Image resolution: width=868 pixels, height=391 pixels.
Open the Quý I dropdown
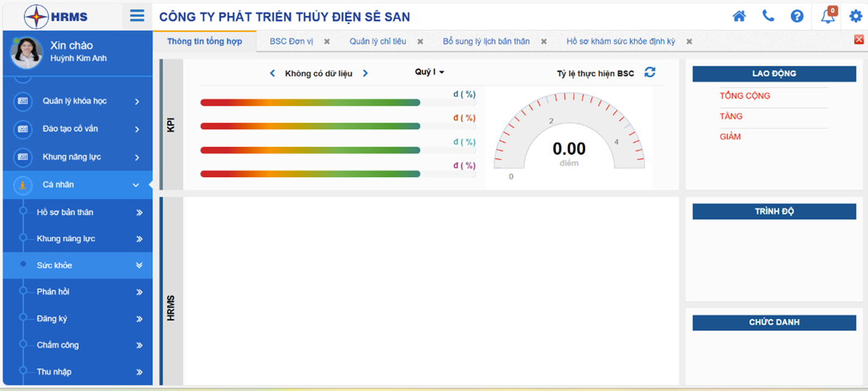[430, 71]
